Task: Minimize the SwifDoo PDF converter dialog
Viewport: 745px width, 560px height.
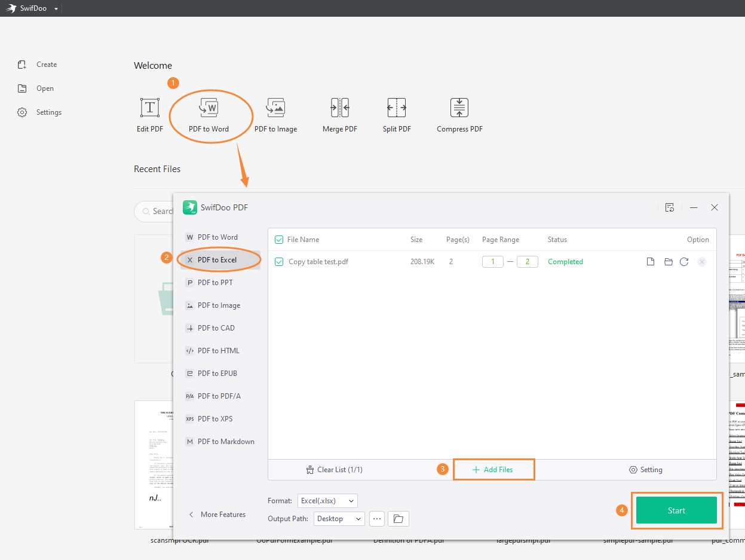Action: pos(694,207)
